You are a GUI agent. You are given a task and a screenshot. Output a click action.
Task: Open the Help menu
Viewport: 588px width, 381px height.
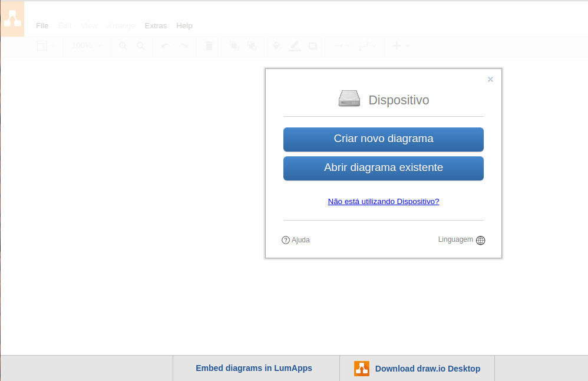pos(184,25)
